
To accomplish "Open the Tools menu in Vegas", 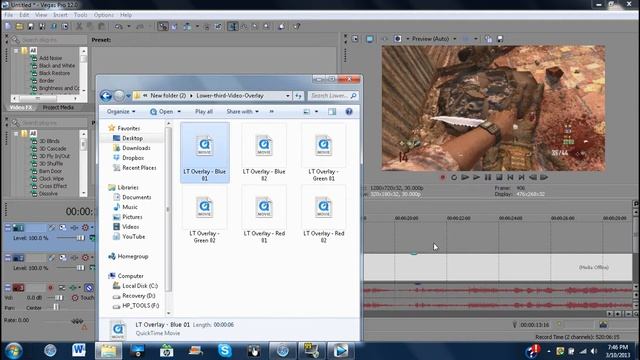I will 80,15.
